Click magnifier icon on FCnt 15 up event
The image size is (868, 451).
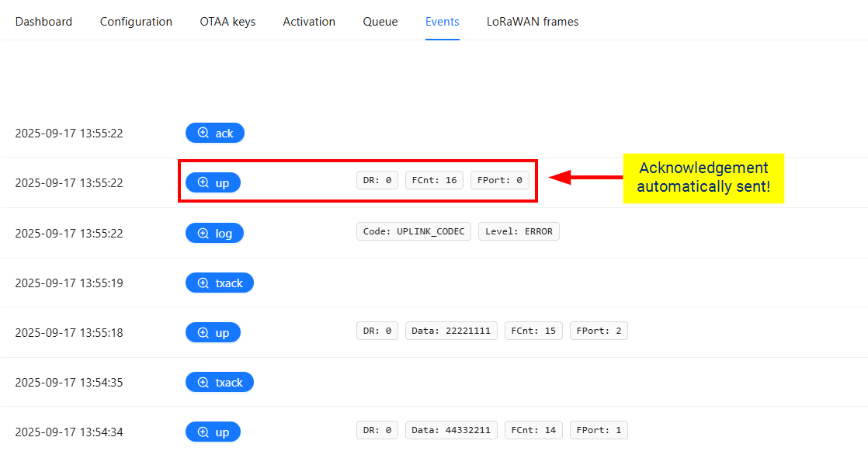coord(203,333)
